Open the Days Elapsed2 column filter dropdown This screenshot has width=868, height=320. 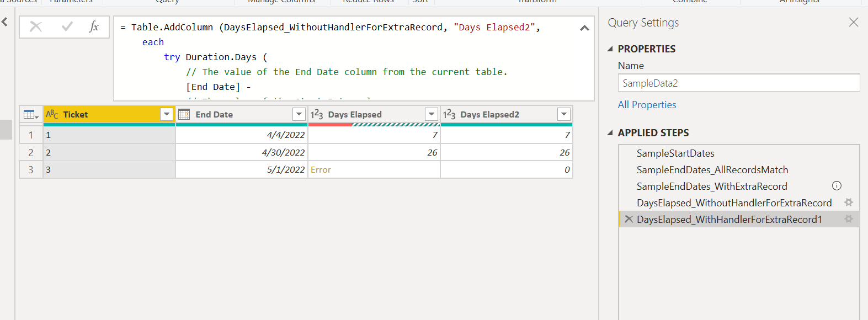(563, 114)
